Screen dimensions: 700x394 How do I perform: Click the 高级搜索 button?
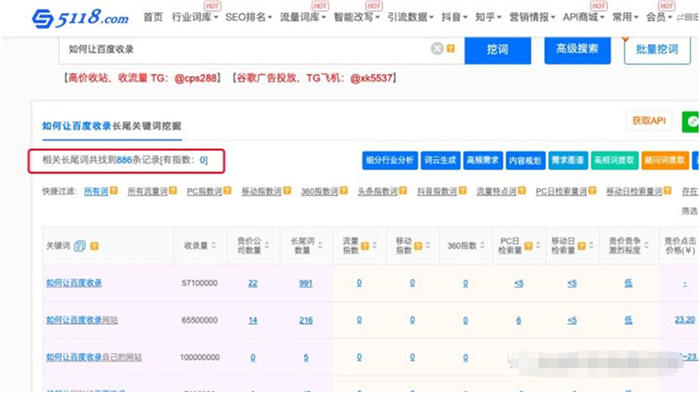point(577,50)
